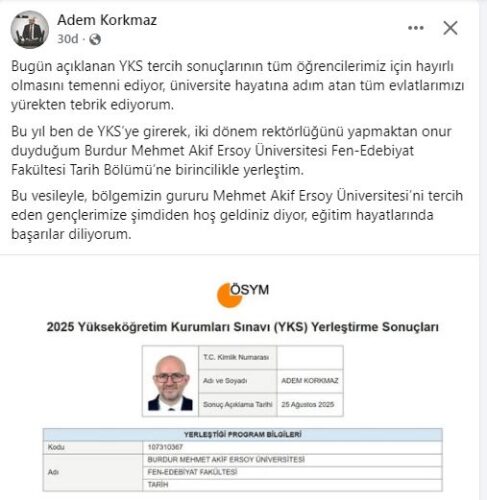Open the three-dot post options menu
487x500 pixels.
tap(416, 28)
